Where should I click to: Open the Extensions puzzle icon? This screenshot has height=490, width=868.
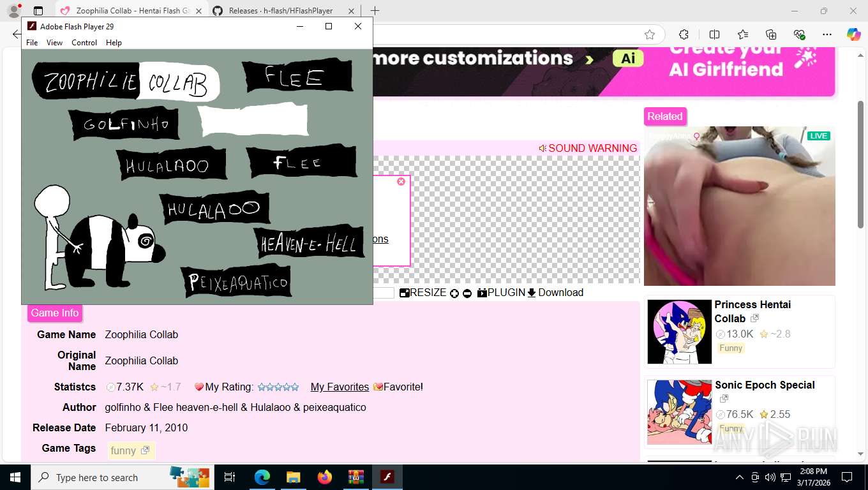tap(684, 34)
